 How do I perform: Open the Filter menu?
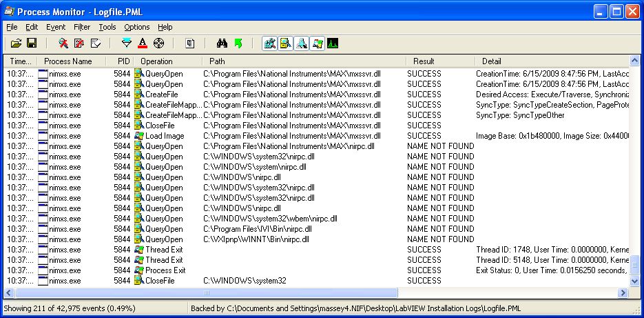82,27
